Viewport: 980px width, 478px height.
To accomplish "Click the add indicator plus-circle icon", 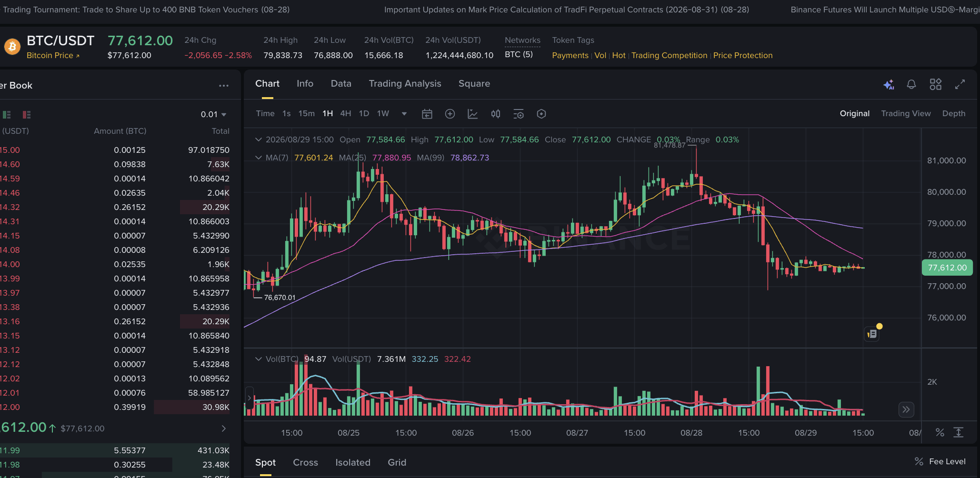I will point(450,114).
